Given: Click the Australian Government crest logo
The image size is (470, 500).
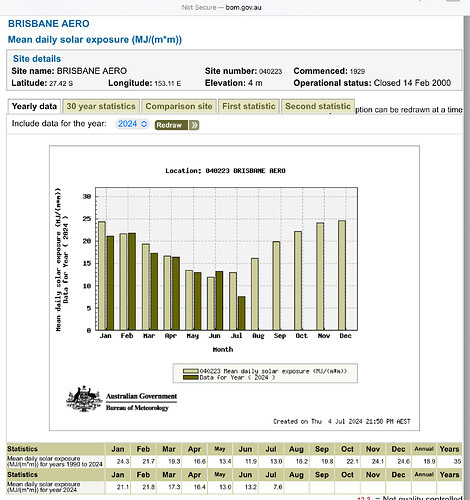Looking at the screenshot, I should coord(84,399).
